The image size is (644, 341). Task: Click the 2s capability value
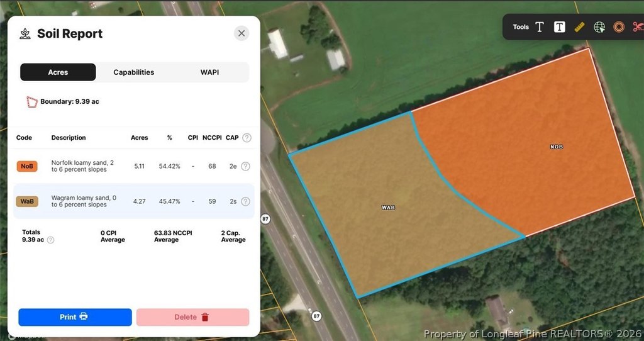click(233, 201)
